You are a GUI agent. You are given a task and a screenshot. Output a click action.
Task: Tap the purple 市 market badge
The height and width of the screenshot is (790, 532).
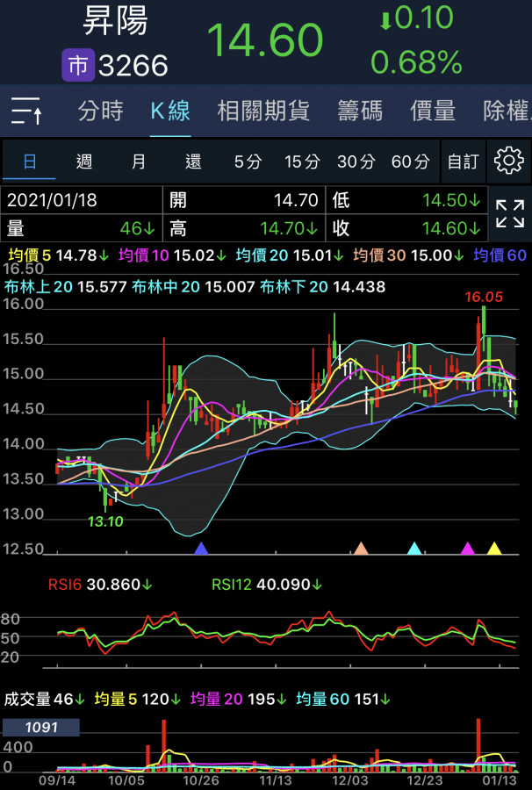click(77, 65)
